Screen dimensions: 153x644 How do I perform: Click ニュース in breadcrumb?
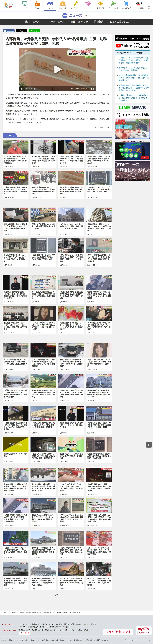(13, 613)
